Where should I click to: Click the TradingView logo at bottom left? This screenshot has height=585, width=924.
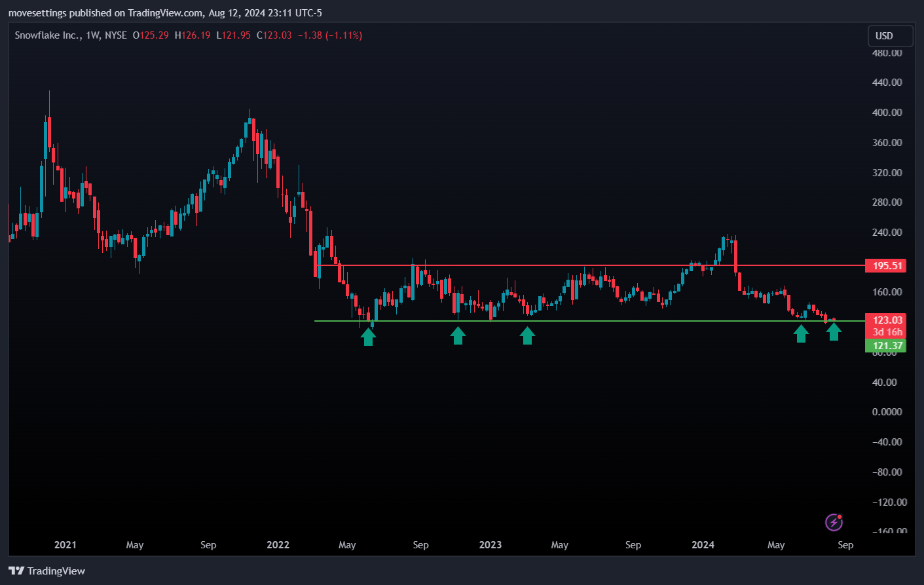point(47,571)
